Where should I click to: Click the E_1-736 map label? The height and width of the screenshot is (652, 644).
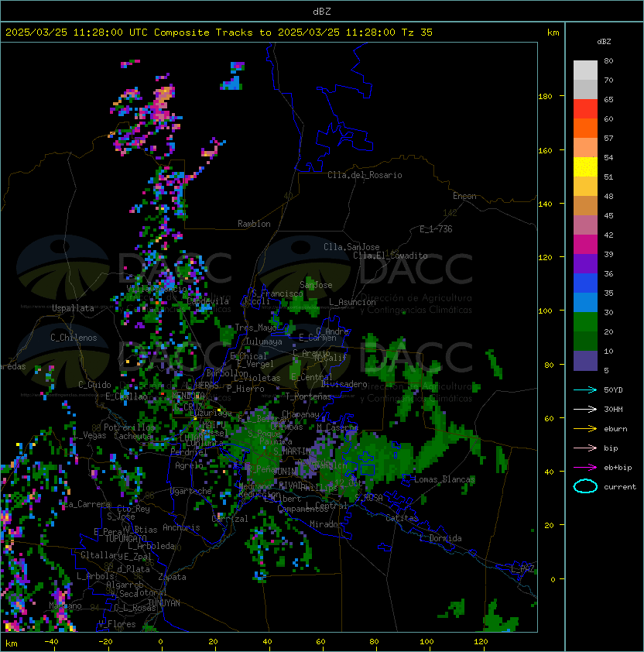click(x=436, y=229)
